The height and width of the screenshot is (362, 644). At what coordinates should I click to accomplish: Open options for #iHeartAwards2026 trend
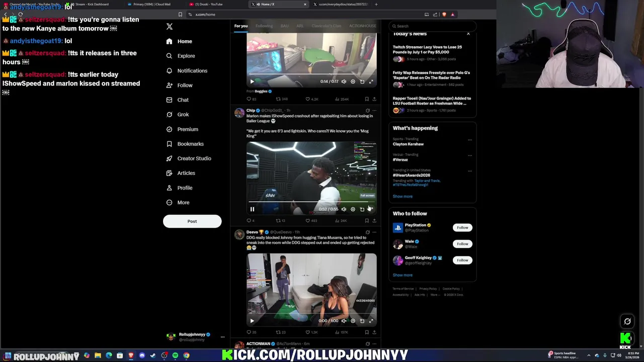point(470,170)
